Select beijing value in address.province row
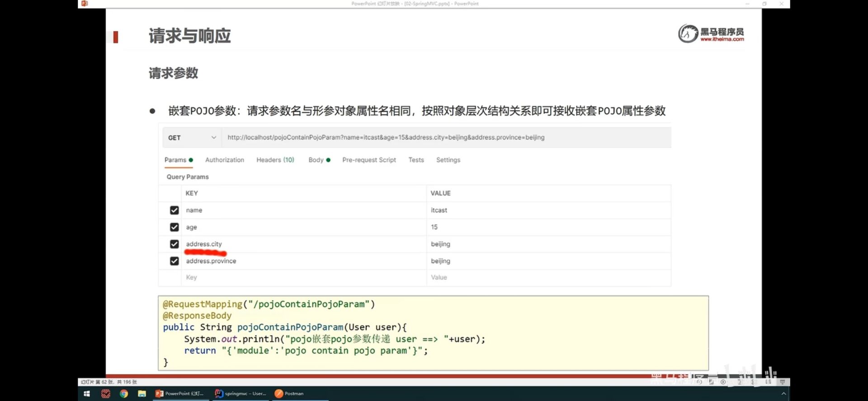This screenshot has height=401, width=868. coord(549,261)
